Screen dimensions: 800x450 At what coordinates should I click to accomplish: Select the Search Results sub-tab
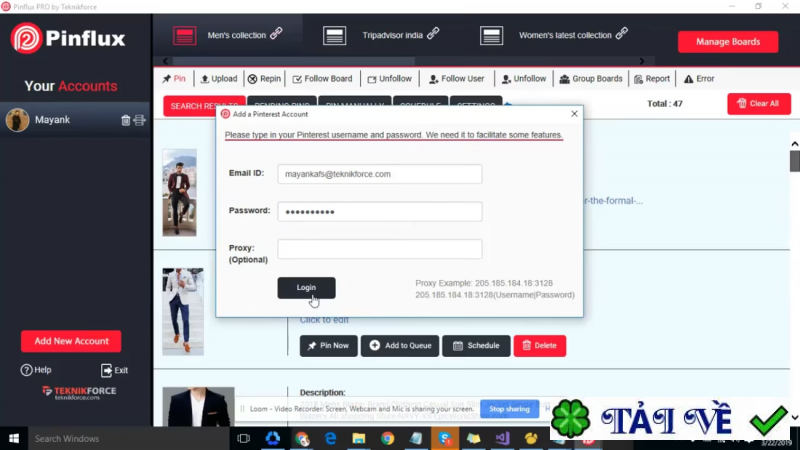click(204, 106)
